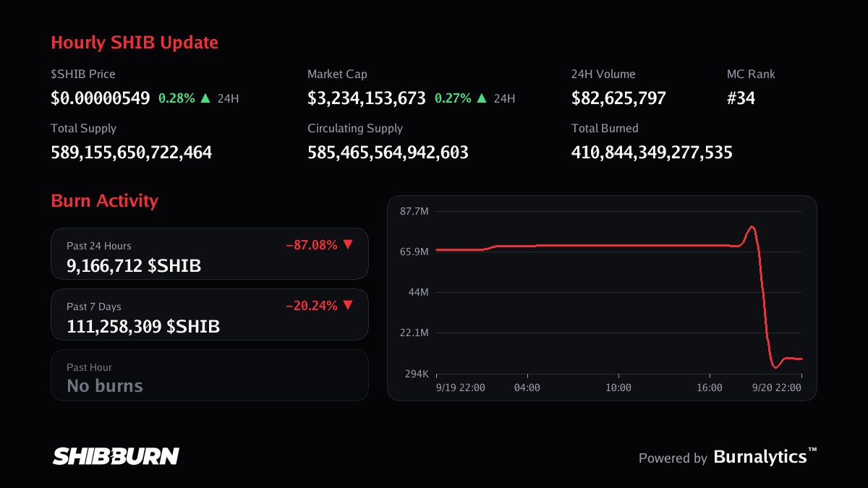This screenshot has width=868, height=488.
Task: Click the Market Cap value
Action: pos(367,98)
